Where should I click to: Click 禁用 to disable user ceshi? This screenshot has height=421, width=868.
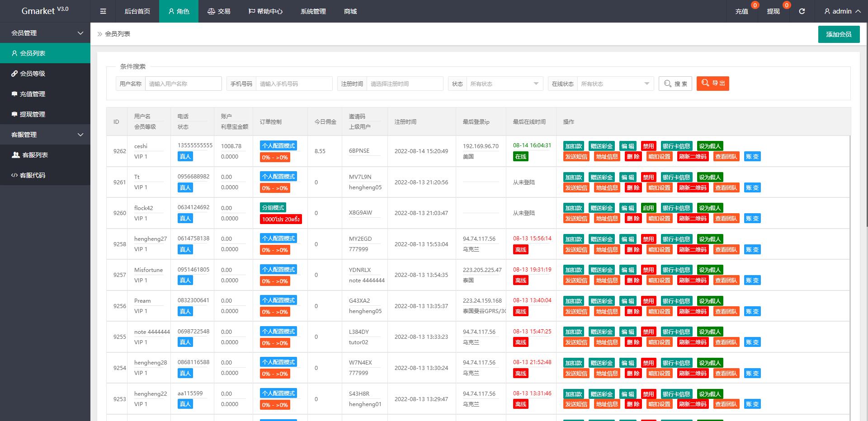coord(648,146)
